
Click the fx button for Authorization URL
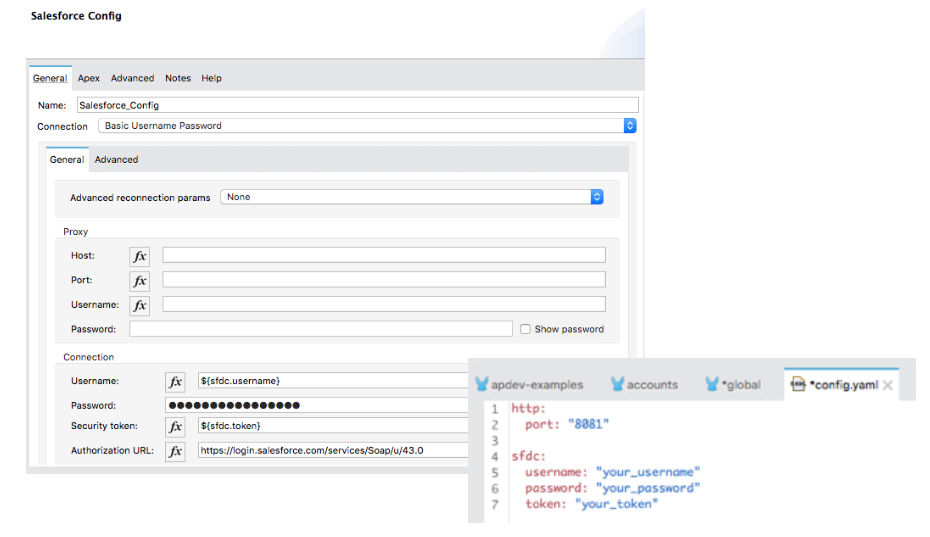pos(175,451)
